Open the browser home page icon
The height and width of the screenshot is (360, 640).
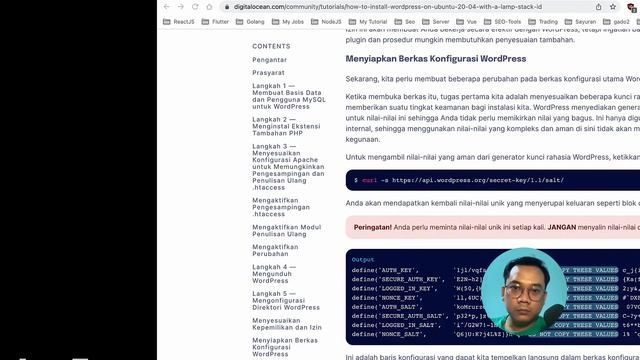coord(209,7)
